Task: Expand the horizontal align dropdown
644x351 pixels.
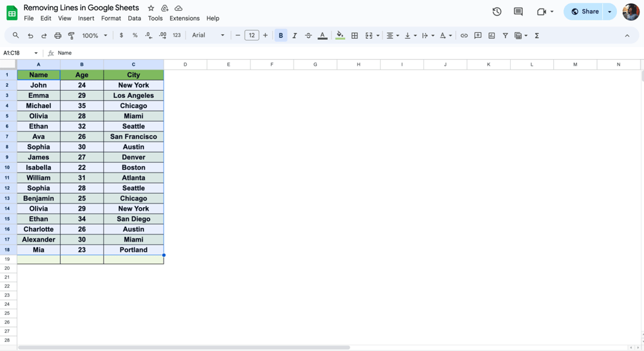Action: coord(392,35)
